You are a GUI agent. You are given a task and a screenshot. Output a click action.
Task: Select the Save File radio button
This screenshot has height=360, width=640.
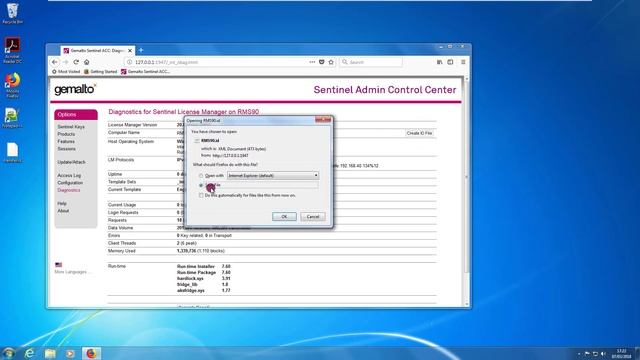[x=201, y=185]
